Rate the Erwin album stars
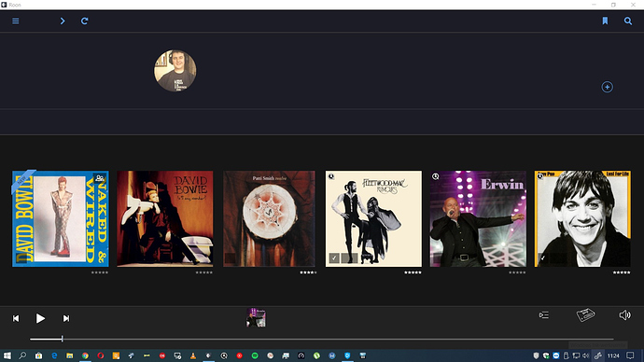Screen dimensions: 644x362 click(x=517, y=272)
